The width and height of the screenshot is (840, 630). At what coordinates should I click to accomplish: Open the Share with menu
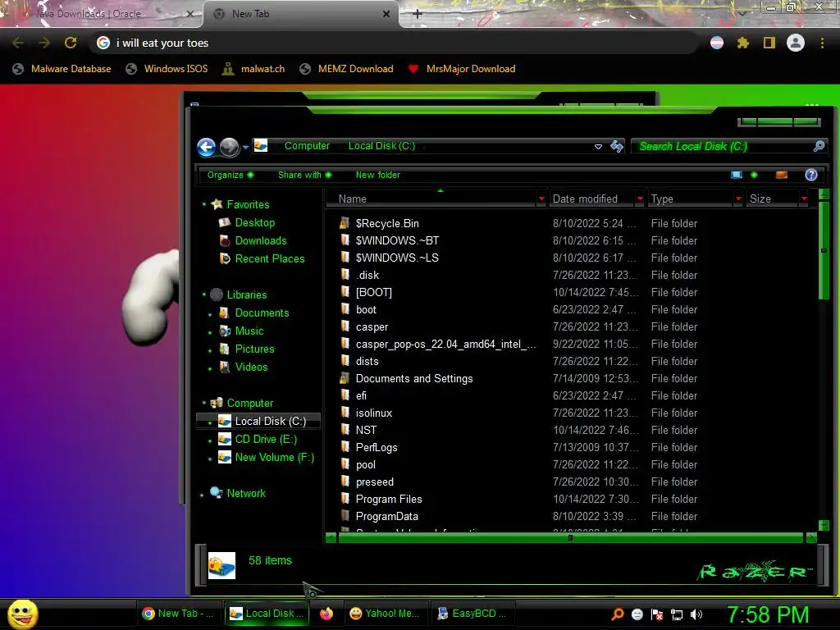tap(305, 176)
